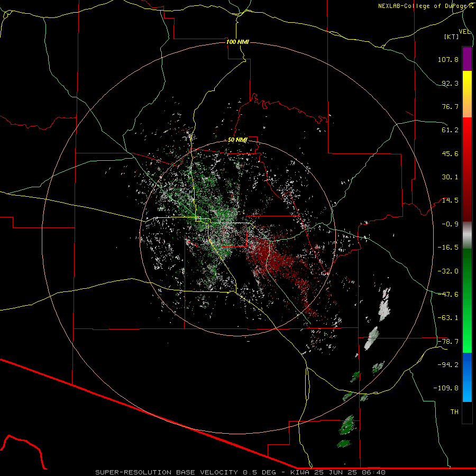
Task: Click the KIWA 25 JUN 25 06:40 timestamp
Action: click(x=338, y=472)
